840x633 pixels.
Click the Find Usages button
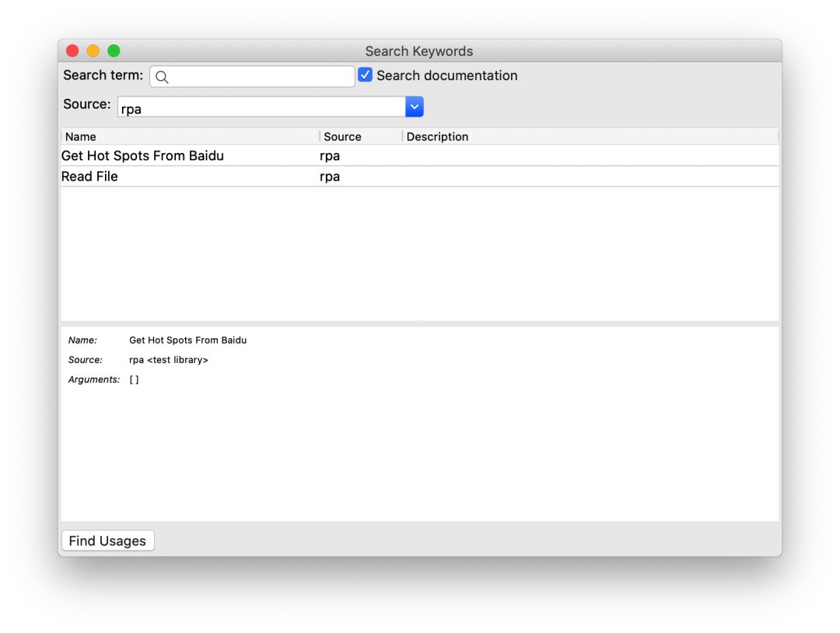(107, 541)
